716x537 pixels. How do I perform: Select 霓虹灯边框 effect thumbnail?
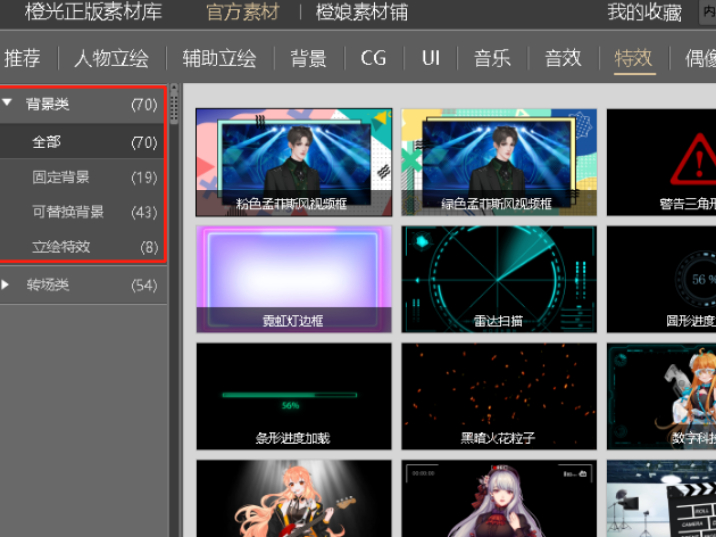(x=294, y=279)
